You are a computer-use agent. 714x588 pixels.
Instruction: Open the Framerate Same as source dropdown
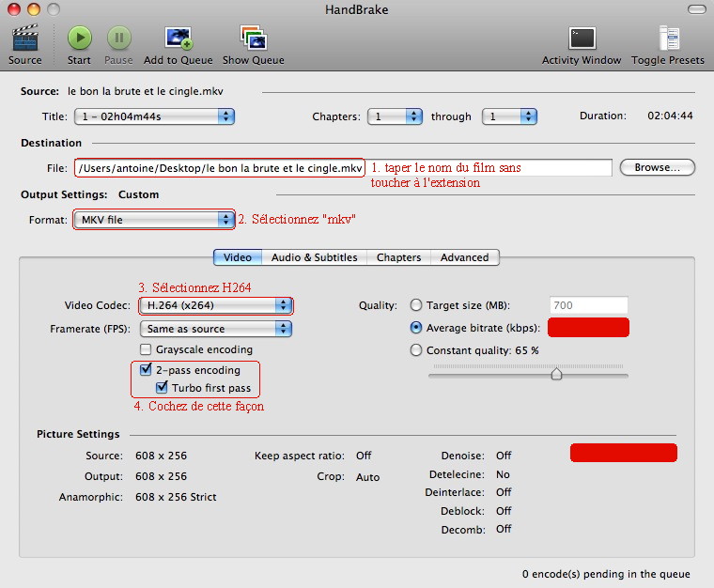[x=216, y=329]
